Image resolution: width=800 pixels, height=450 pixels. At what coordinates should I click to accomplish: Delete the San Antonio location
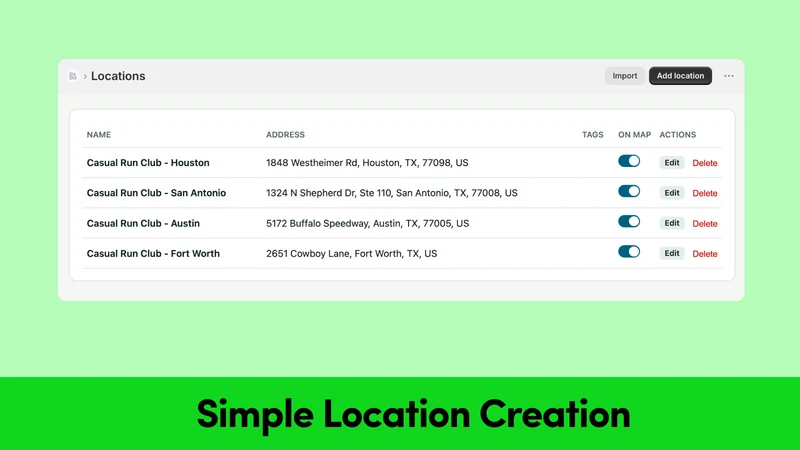(x=705, y=193)
